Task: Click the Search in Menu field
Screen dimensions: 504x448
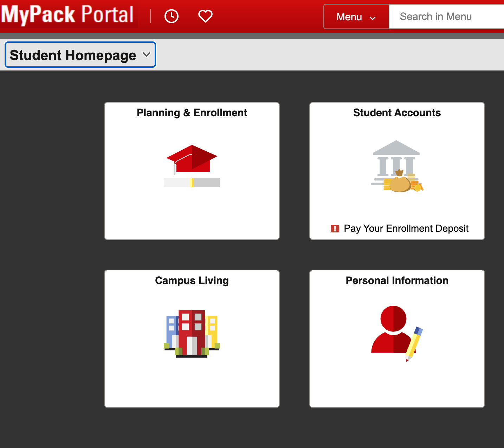Action: [x=447, y=17]
